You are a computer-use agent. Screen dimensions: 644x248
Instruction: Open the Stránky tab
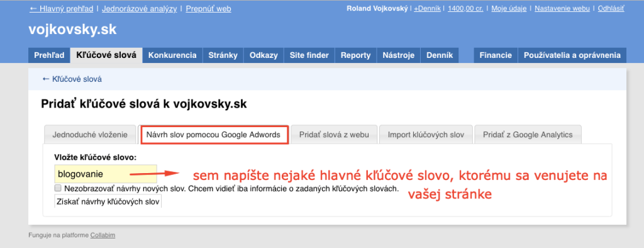pos(223,55)
